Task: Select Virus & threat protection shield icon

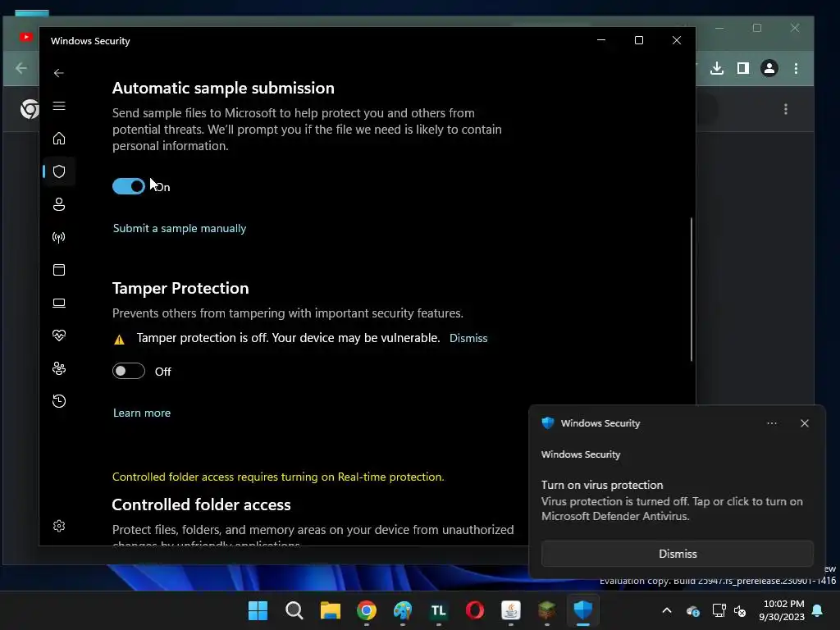Action: [x=59, y=171]
